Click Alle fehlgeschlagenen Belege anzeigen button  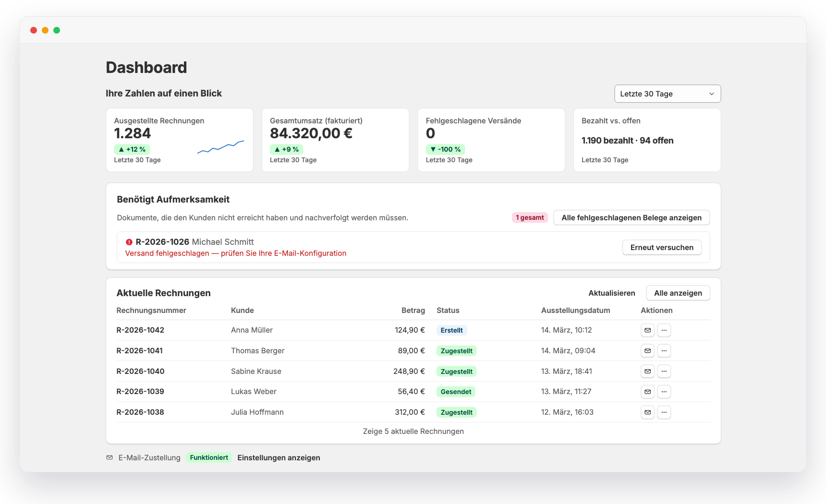(x=632, y=218)
